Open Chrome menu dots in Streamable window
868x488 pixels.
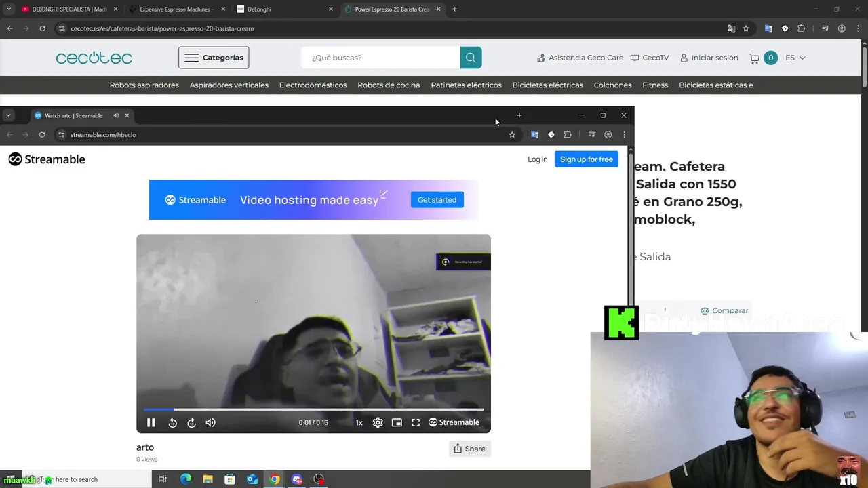click(x=624, y=135)
